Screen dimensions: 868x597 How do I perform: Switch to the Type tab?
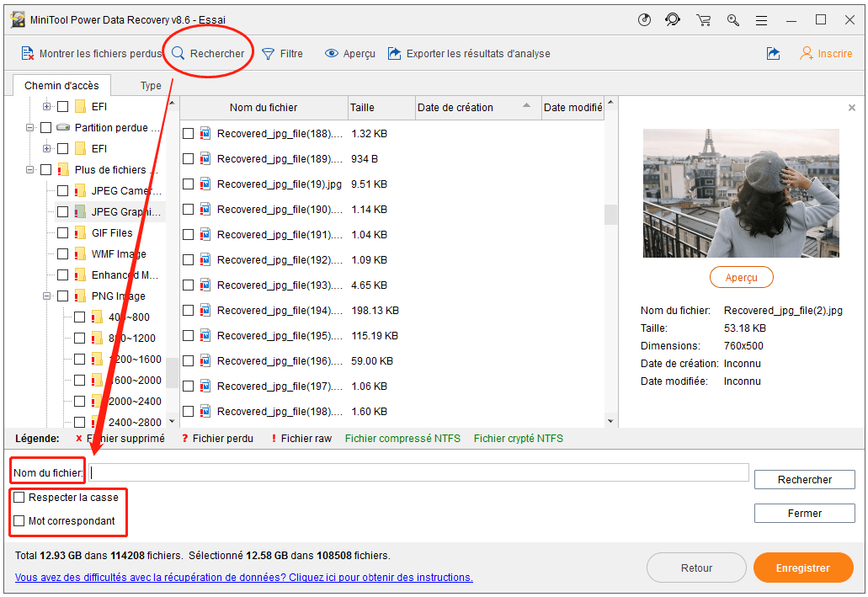[x=151, y=85]
